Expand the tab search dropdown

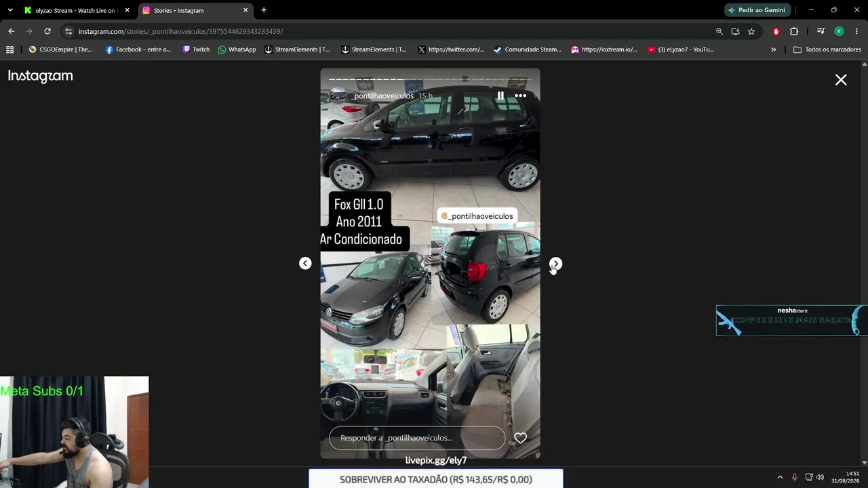pyautogui.click(x=10, y=10)
